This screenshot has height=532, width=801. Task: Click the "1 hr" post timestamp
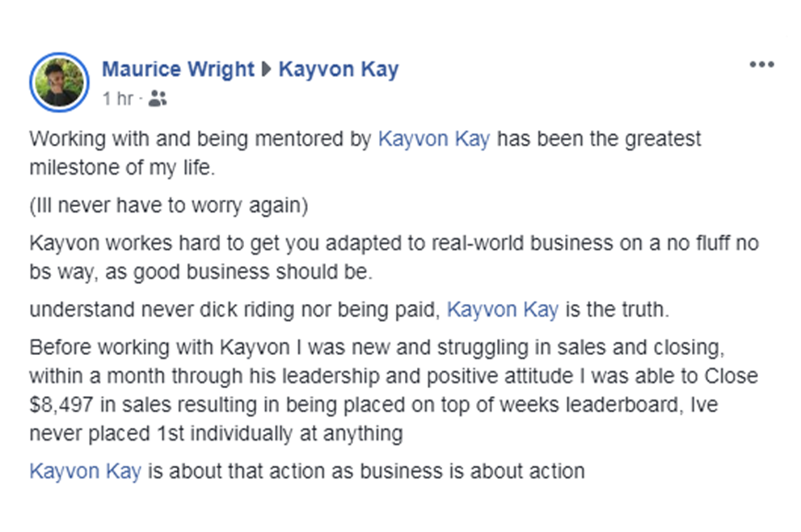117,99
